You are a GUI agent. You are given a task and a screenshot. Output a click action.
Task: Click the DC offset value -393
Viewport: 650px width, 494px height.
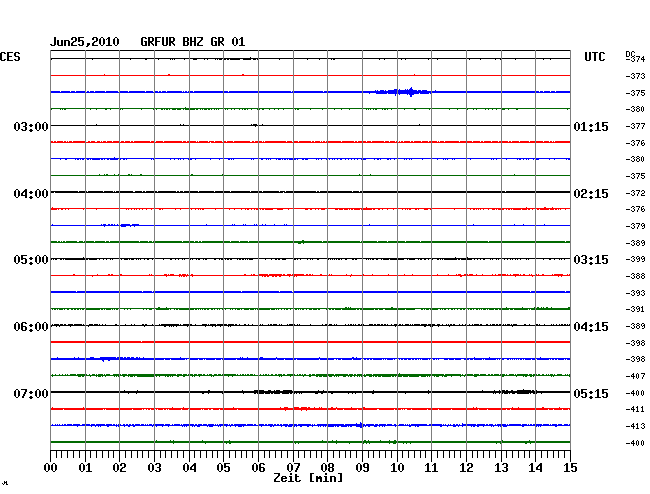[635, 293]
